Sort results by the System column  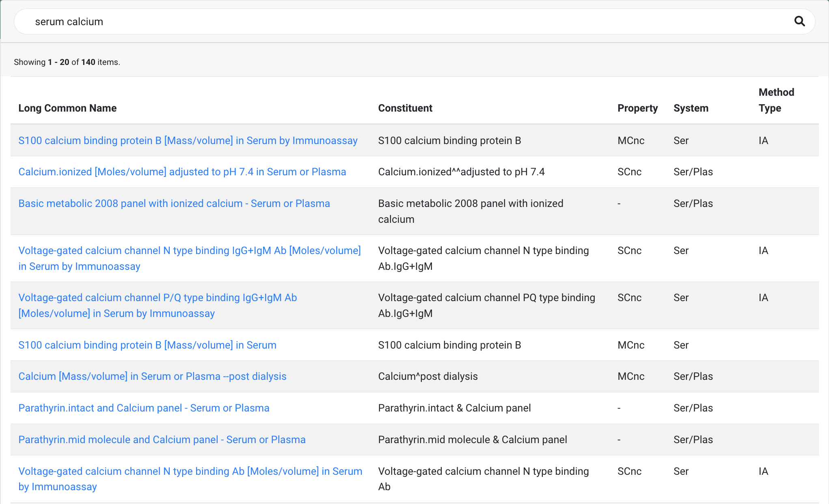691,108
